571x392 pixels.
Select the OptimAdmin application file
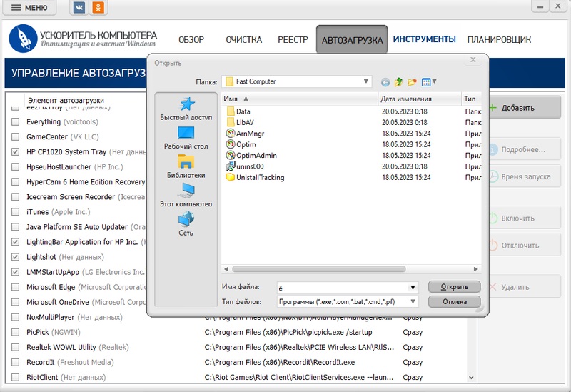click(x=256, y=155)
